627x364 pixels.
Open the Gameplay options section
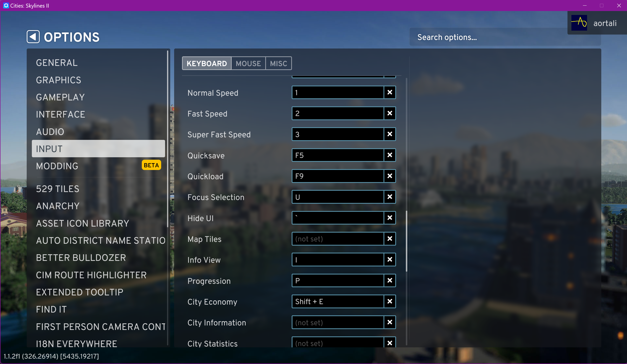[x=98, y=97]
